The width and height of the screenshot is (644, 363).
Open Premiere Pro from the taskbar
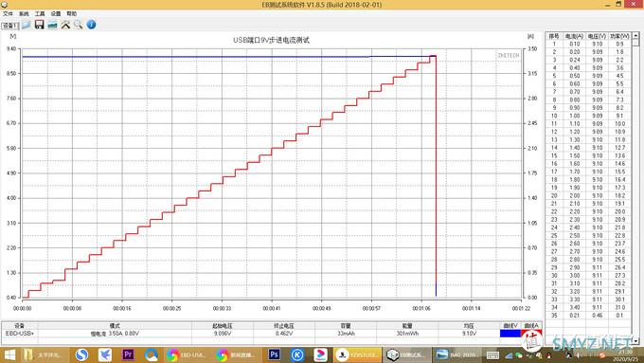128,354
